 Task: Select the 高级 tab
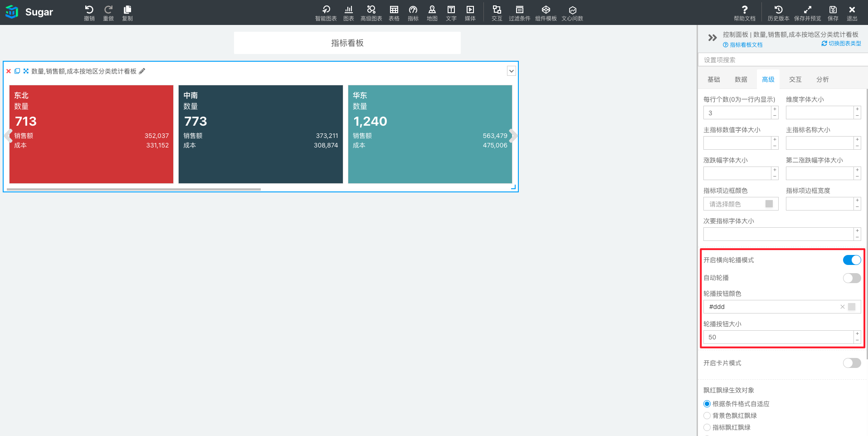tap(768, 79)
